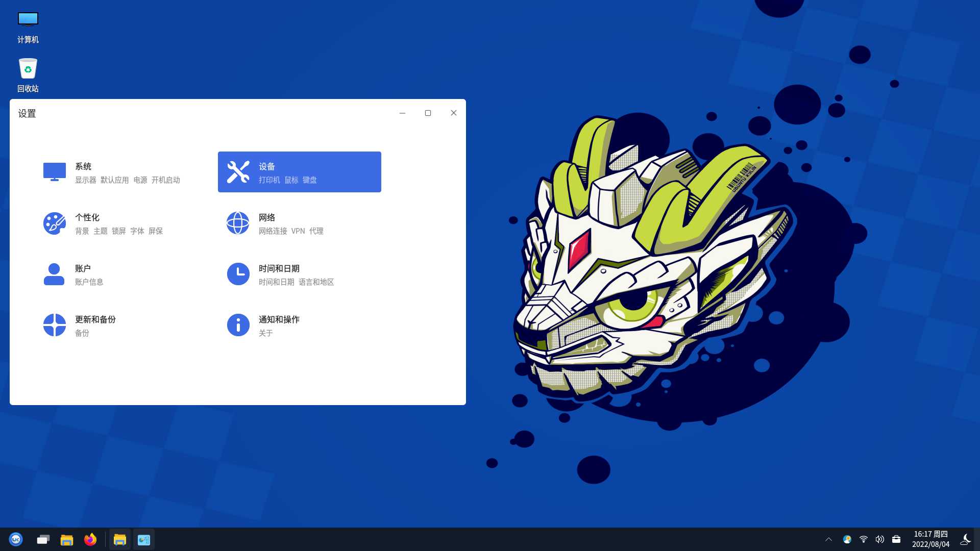Expand the system tray hidden icons arrow
980x551 pixels.
(828, 539)
